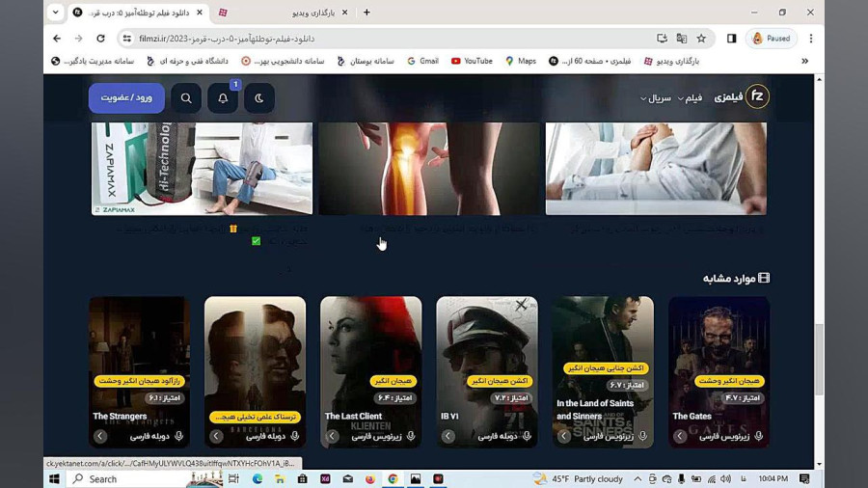Click the install/download page icon in address bar
This screenshot has height=488, width=868.
(662, 39)
